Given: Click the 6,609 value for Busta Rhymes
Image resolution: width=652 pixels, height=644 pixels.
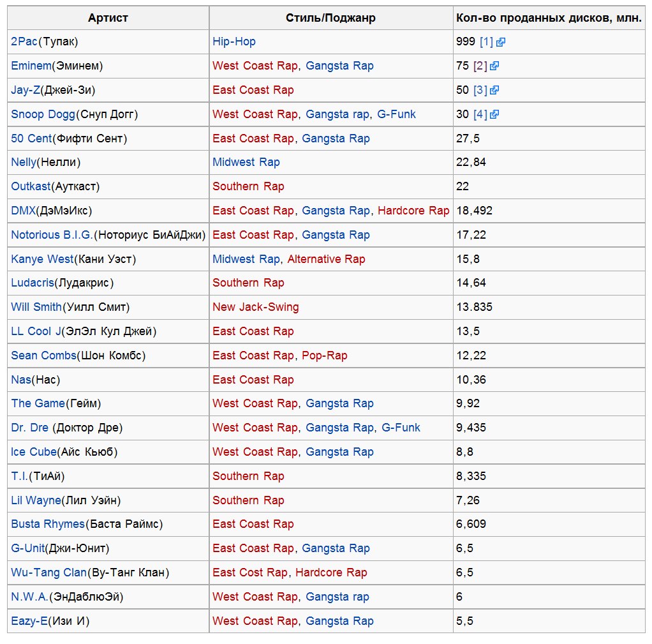Looking at the screenshot, I should coord(471,524).
